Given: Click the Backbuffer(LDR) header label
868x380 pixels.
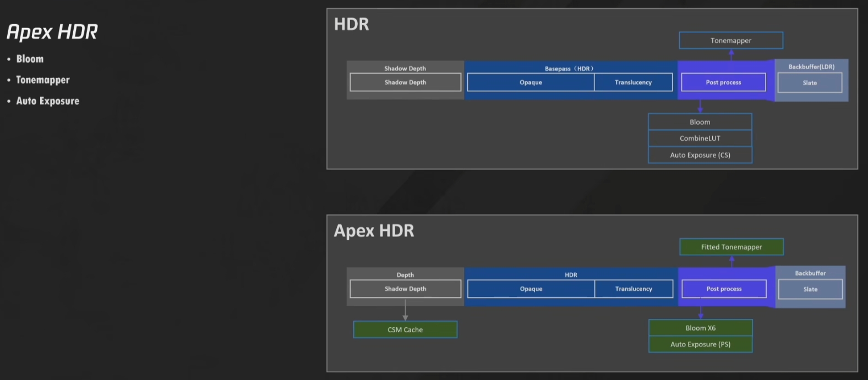Looking at the screenshot, I should [x=811, y=67].
